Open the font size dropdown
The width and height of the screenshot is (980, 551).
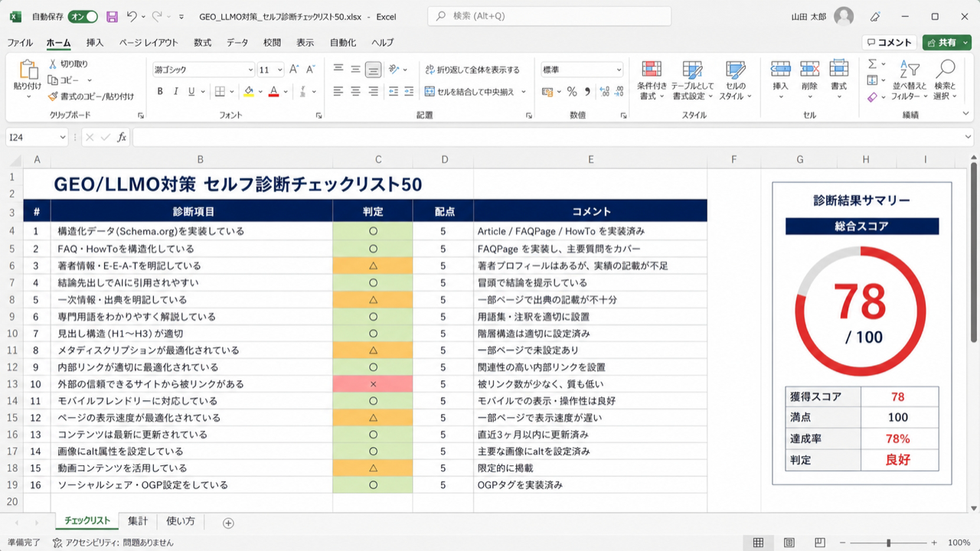tap(280, 70)
